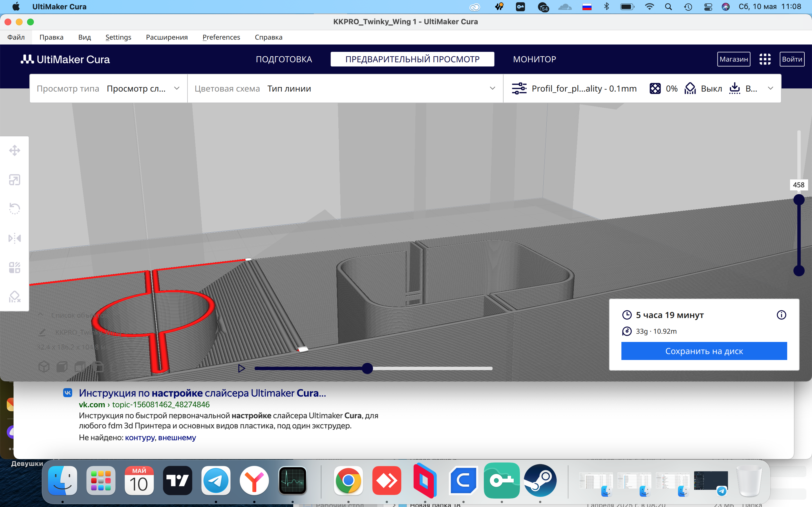Select the Scale tool in left toolbar
The height and width of the screenshot is (507, 812).
click(14, 180)
